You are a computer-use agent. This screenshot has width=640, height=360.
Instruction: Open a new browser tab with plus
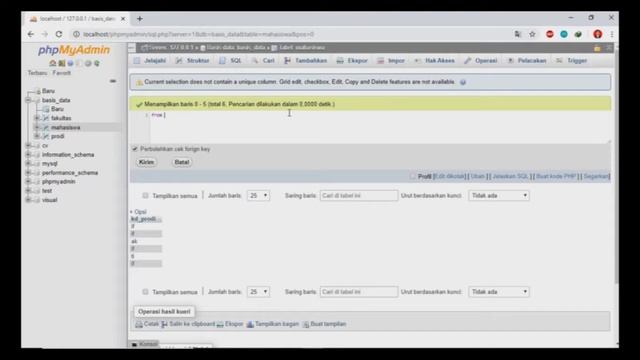(140, 19)
